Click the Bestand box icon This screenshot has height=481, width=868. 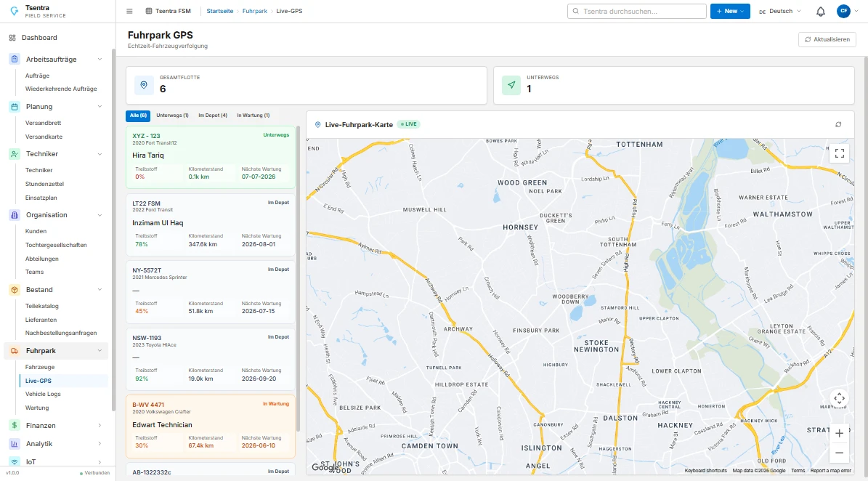(15, 290)
